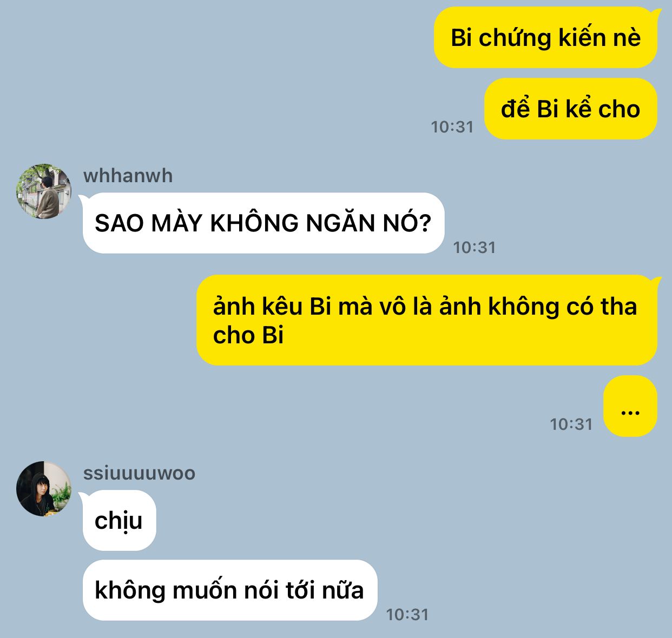
Task: Click the word "Bi" in the top bubble
Action: coord(462,38)
